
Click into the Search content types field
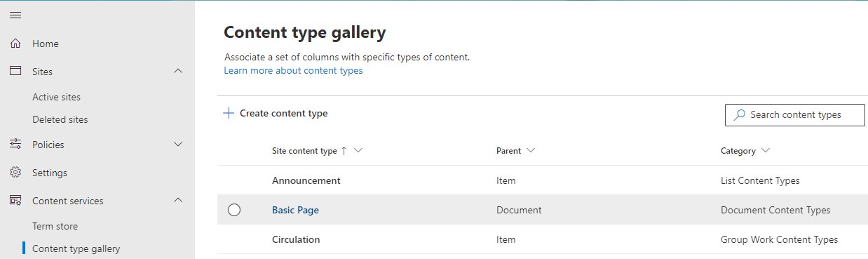(x=795, y=115)
